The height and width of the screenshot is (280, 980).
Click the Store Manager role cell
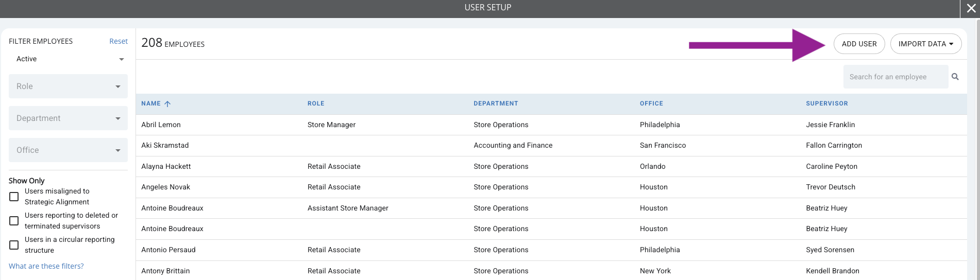point(331,125)
